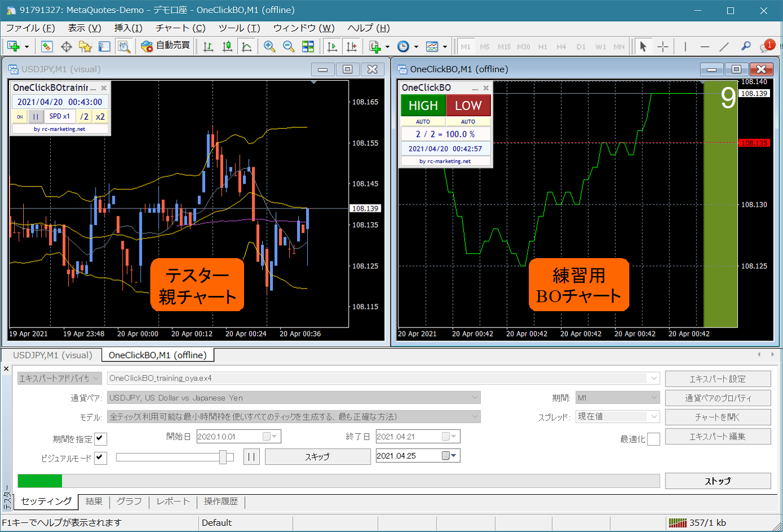The height and width of the screenshot is (532, 783).
Task: Click the スキップ button
Action: [317, 456]
